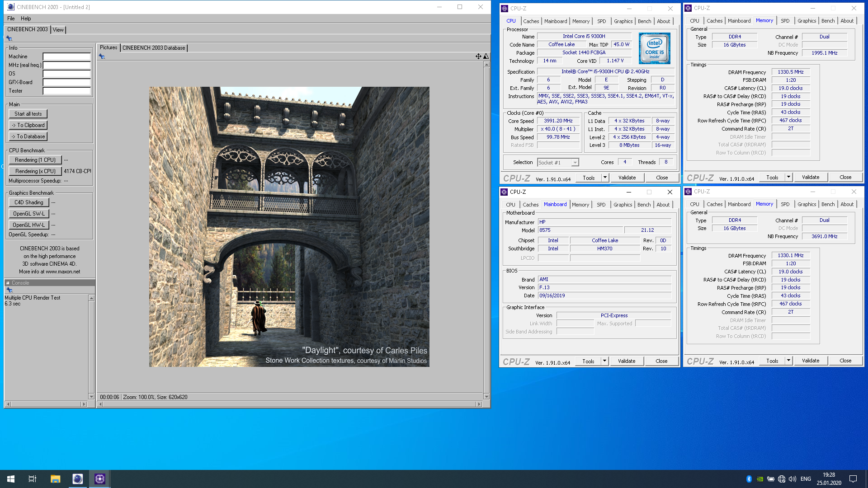Open the NVIDIA tray icon
Screen dimensions: 868x488
[760, 479]
